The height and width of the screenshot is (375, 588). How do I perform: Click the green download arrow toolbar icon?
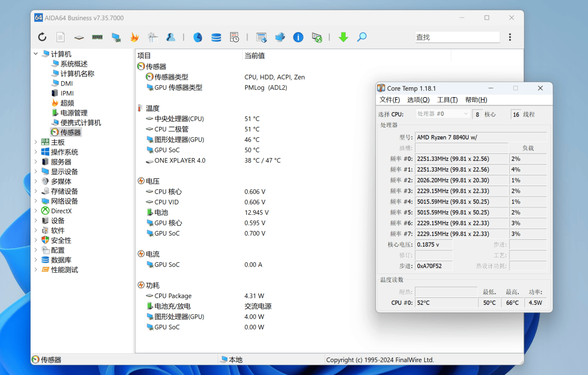[x=343, y=37]
